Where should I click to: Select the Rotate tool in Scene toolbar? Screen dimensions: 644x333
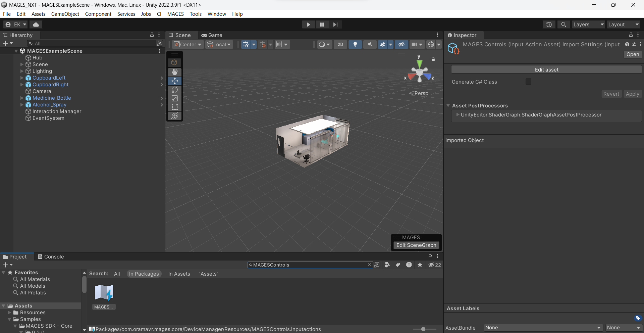[x=174, y=90]
